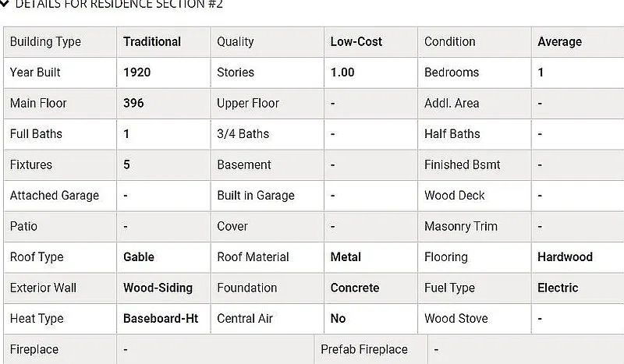624x364 pixels.
Task: Click the Average condition value
Action: [x=559, y=42]
